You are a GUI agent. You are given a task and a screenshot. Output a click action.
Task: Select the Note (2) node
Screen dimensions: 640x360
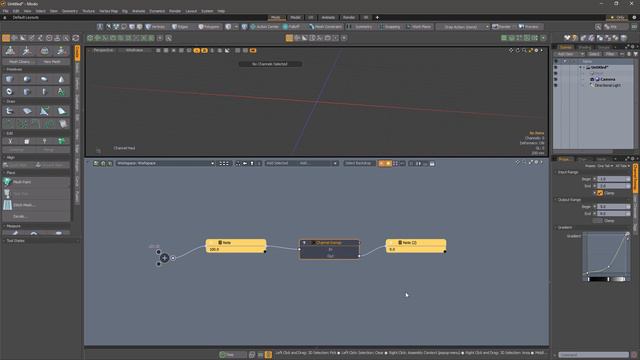point(416,246)
